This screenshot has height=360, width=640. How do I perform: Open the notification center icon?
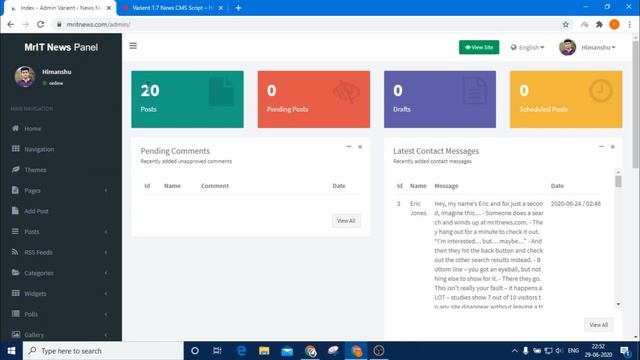click(624, 351)
